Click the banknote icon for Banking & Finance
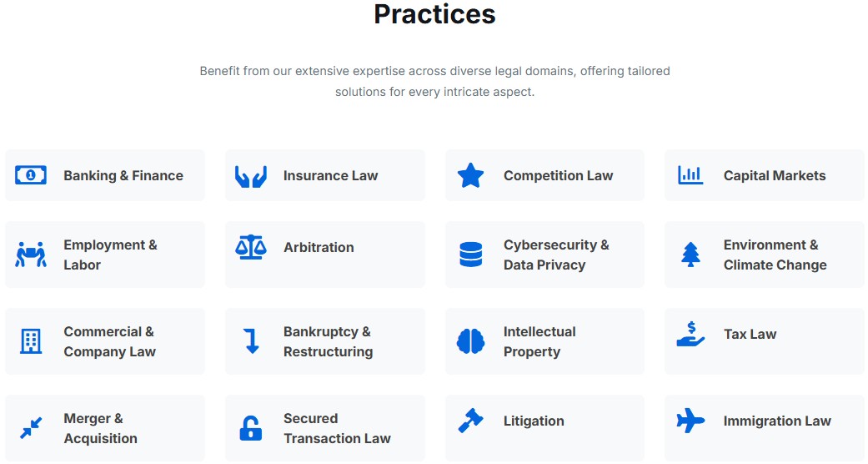The image size is (868, 464). [x=31, y=175]
